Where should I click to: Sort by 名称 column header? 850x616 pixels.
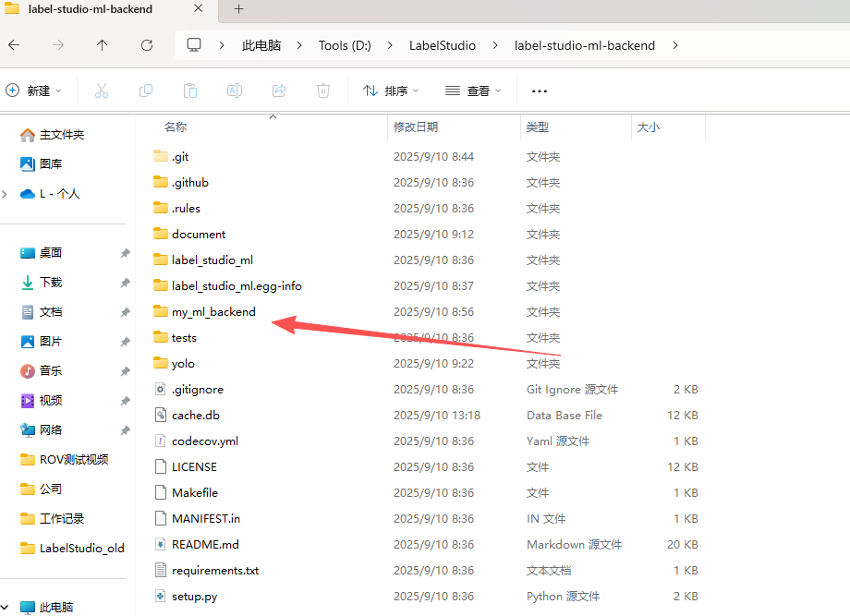(x=176, y=127)
